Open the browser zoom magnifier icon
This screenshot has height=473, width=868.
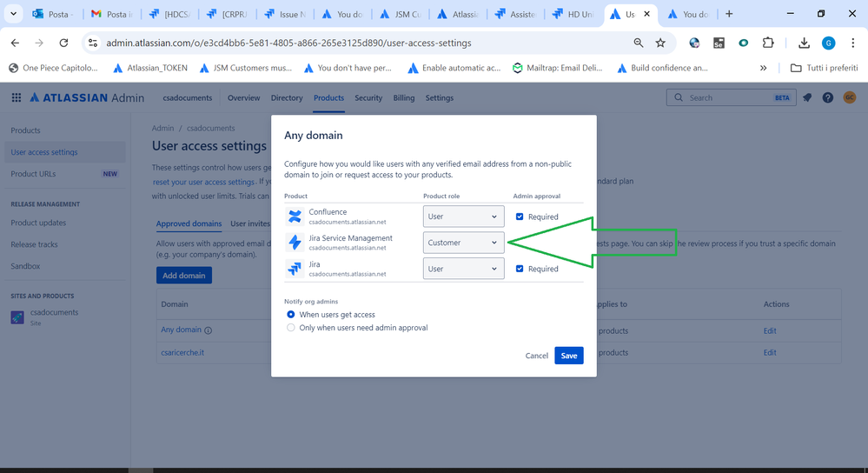(639, 43)
